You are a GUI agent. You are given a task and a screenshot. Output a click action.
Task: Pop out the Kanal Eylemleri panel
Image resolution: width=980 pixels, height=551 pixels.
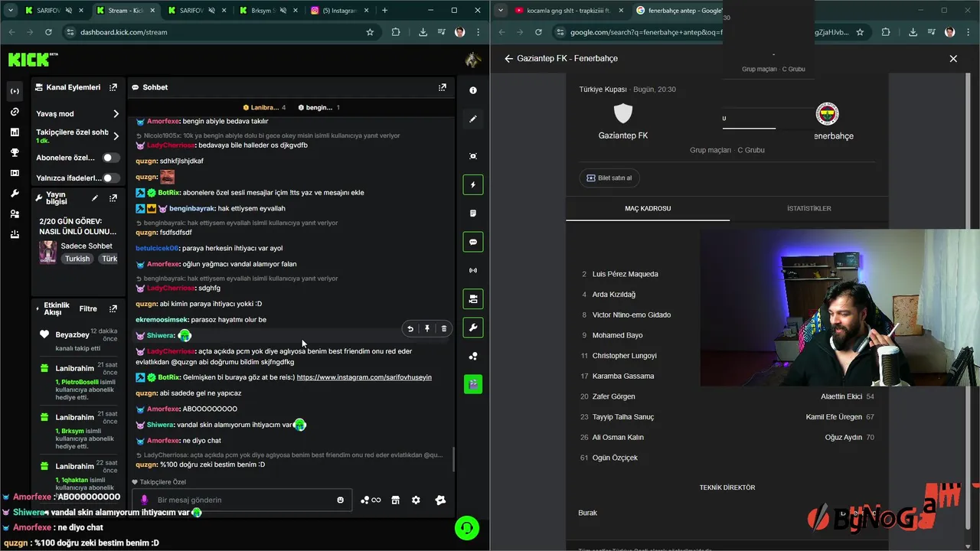(x=113, y=87)
